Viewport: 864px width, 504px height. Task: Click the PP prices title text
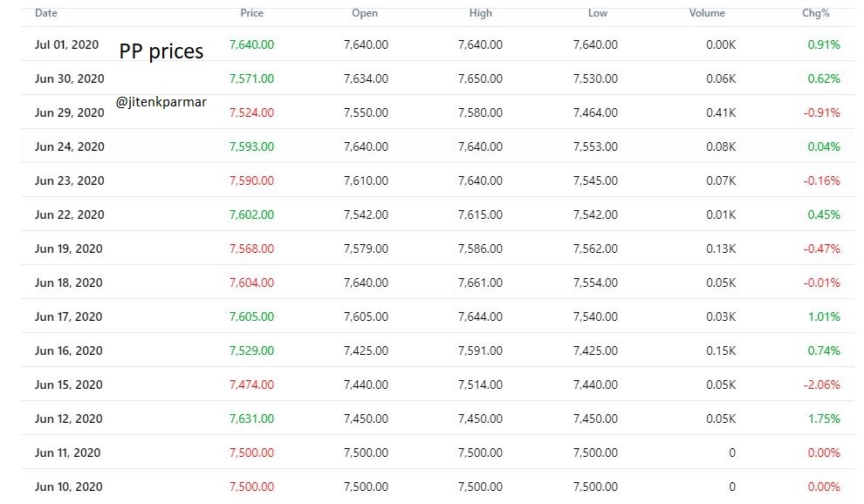(162, 51)
